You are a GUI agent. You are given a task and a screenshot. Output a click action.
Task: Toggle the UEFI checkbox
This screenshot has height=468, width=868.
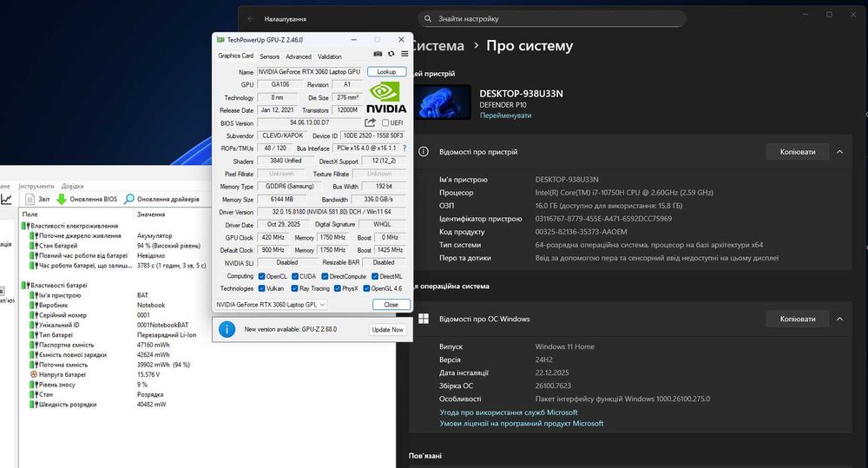[x=385, y=123]
